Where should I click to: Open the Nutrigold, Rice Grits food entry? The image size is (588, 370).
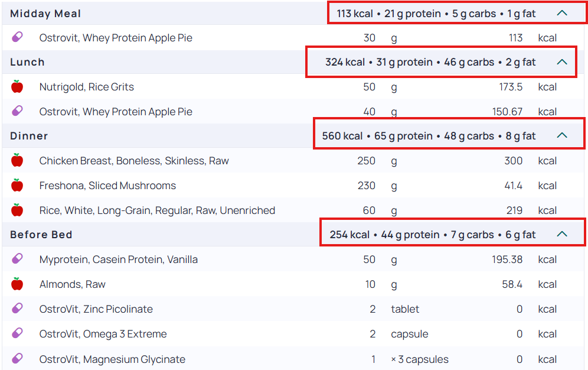[87, 87]
